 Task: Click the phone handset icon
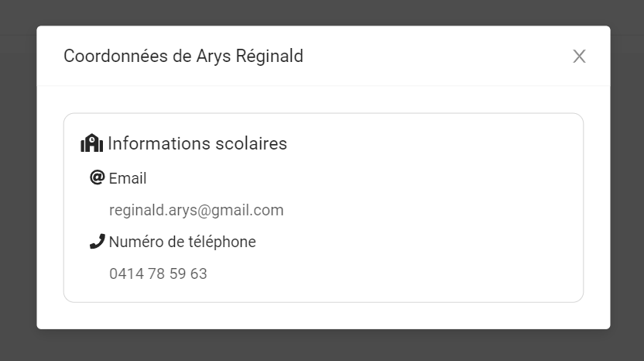[97, 242]
